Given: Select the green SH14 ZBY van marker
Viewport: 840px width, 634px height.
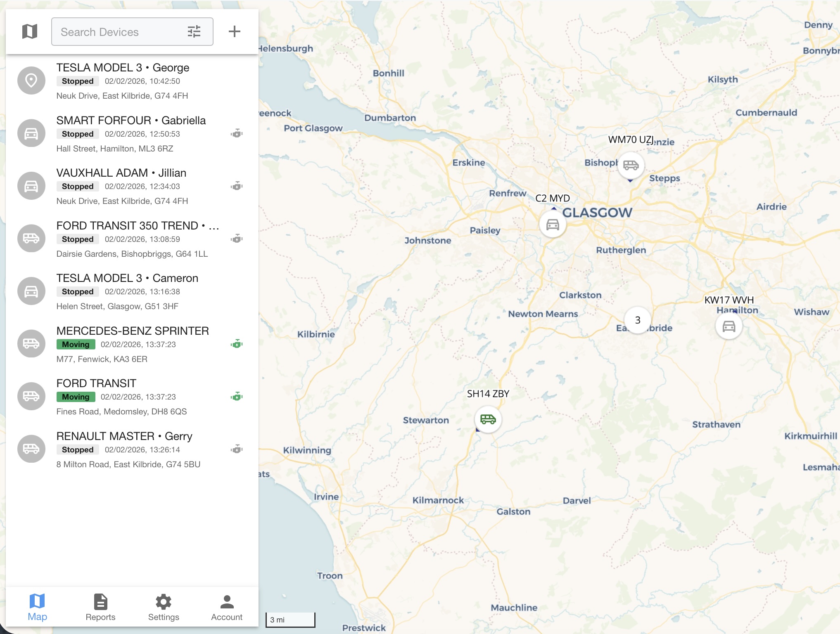Looking at the screenshot, I should pos(488,420).
